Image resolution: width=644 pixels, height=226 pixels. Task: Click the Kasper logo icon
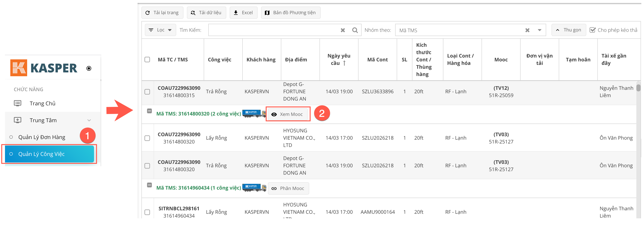pos(19,68)
